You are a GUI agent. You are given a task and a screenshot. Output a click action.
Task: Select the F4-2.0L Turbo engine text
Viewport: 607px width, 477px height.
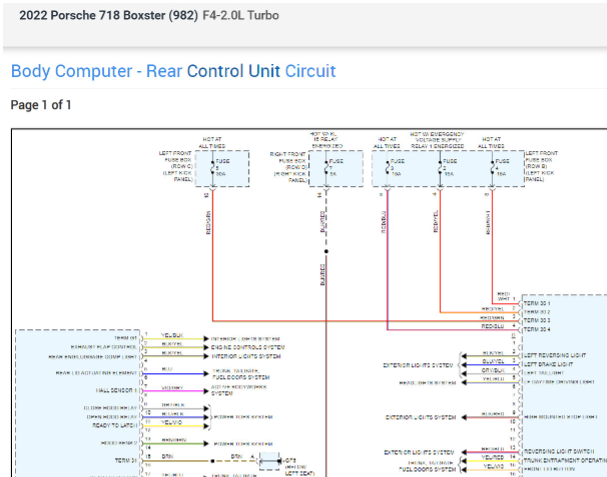point(240,15)
